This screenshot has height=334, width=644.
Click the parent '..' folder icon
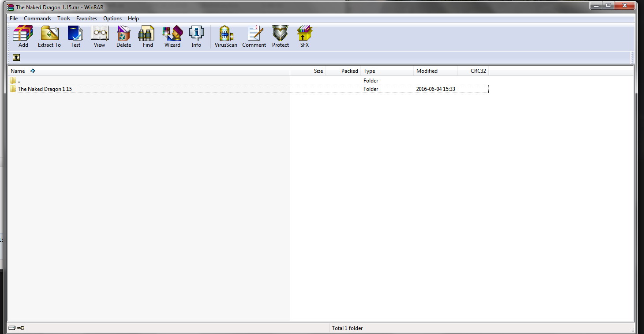[13, 80]
